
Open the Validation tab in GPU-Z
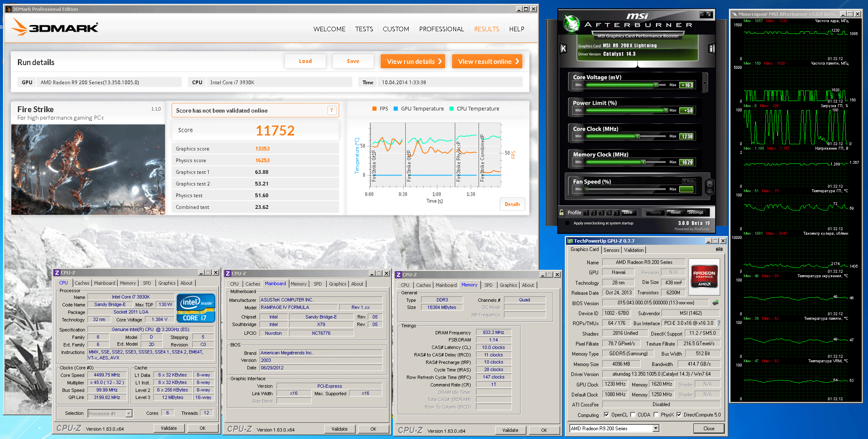pos(634,250)
